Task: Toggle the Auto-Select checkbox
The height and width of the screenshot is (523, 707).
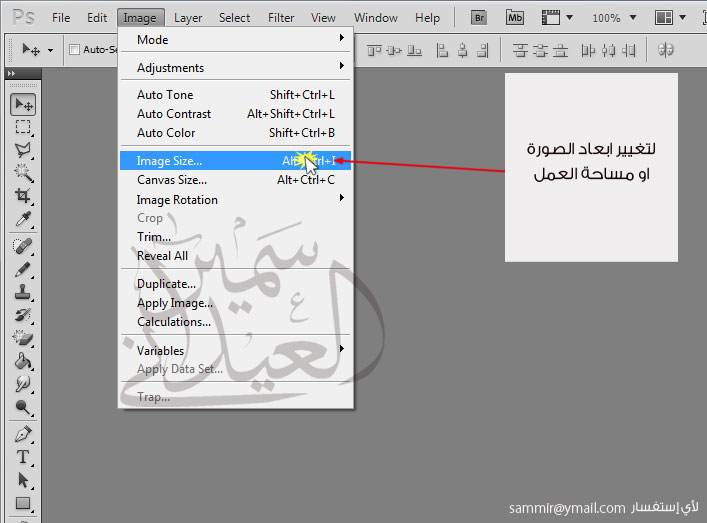Action: tap(74, 50)
